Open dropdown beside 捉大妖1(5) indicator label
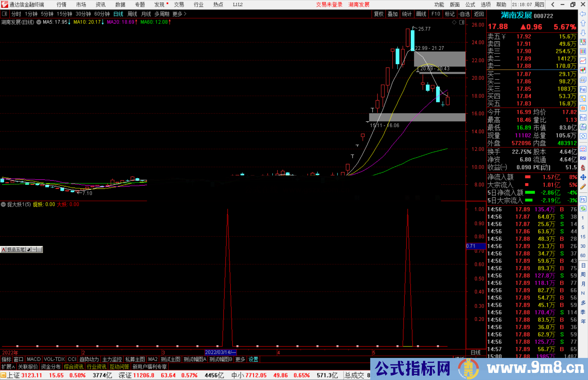The width and height of the screenshot is (588, 380). (x=3, y=204)
